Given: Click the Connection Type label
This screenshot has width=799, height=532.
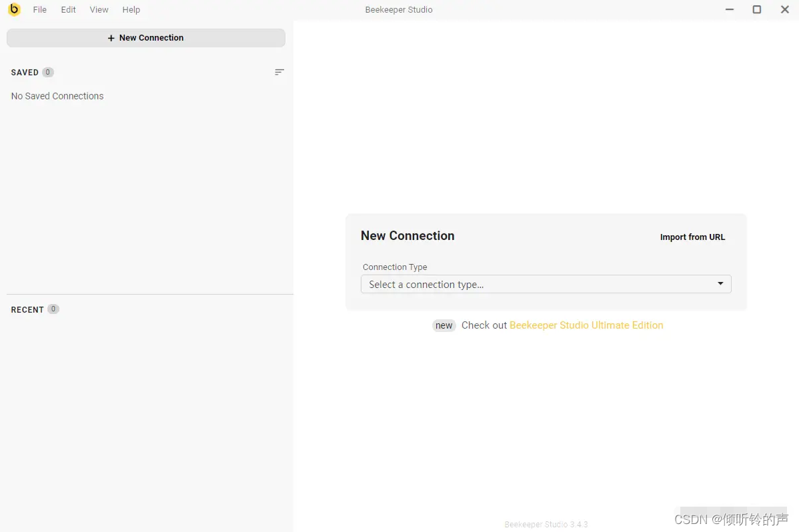Looking at the screenshot, I should click(395, 267).
